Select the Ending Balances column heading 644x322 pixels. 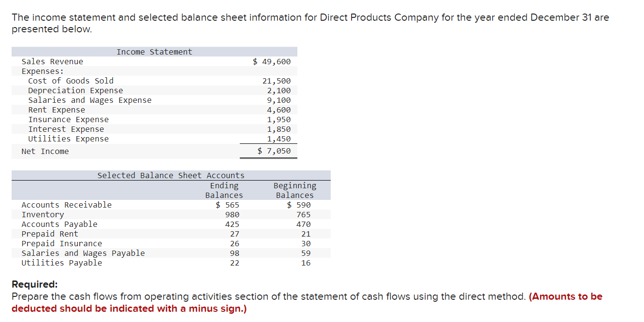(x=224, y=190)
